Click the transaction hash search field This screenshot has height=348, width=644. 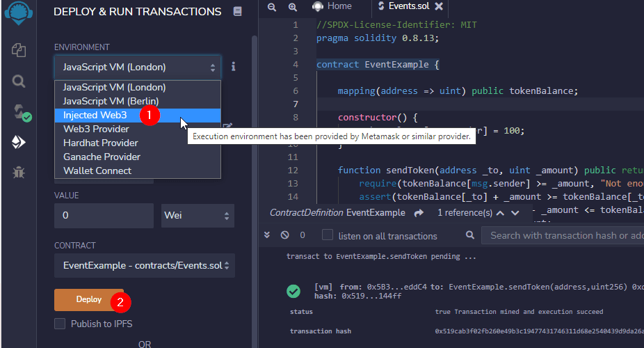tap(563, 235)
